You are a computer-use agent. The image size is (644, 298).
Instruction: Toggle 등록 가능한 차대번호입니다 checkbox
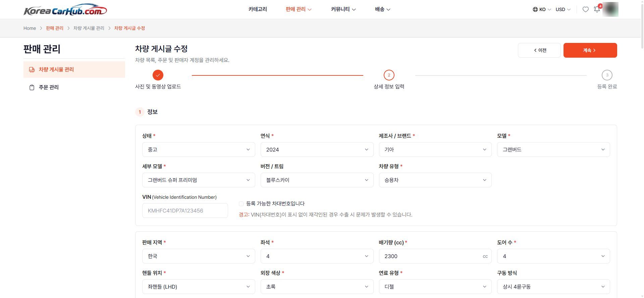(241, 203)
